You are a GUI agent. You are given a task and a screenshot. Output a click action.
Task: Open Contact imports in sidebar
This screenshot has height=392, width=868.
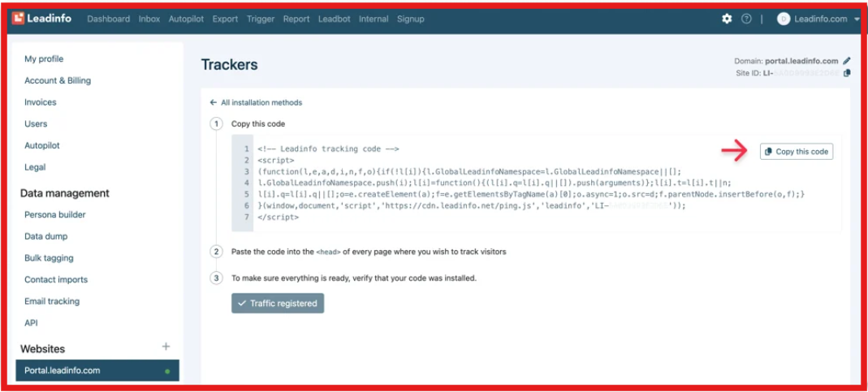(56, 280)
